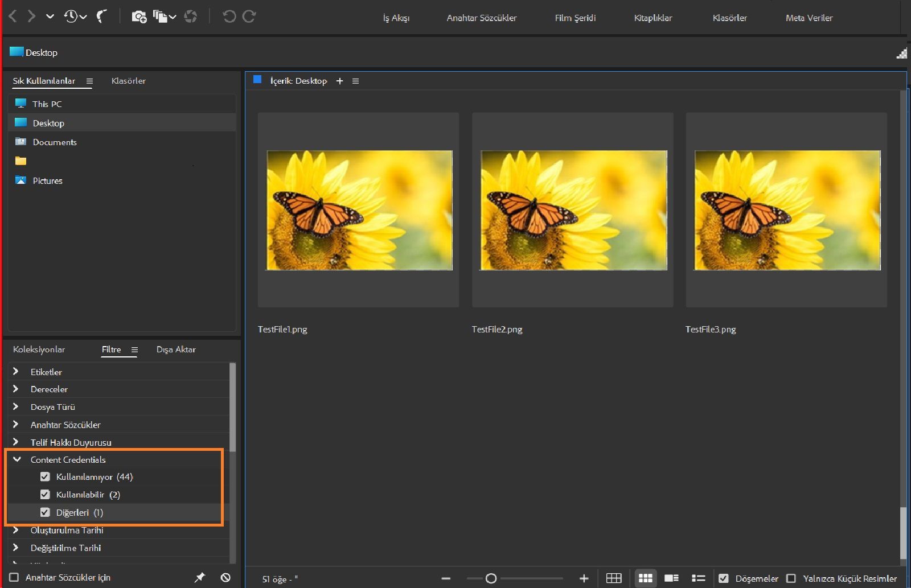
Task: Click the recent files clock icon
Action: tap(71, 17)
